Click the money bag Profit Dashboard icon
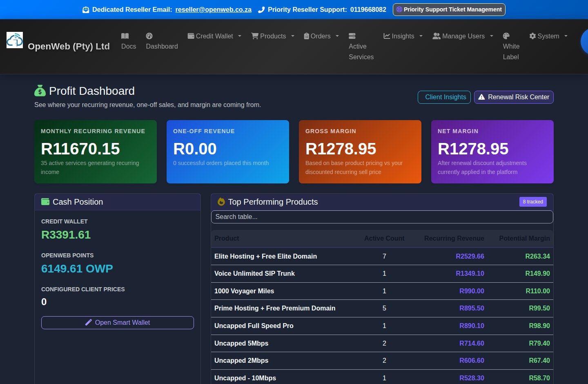 40,91
